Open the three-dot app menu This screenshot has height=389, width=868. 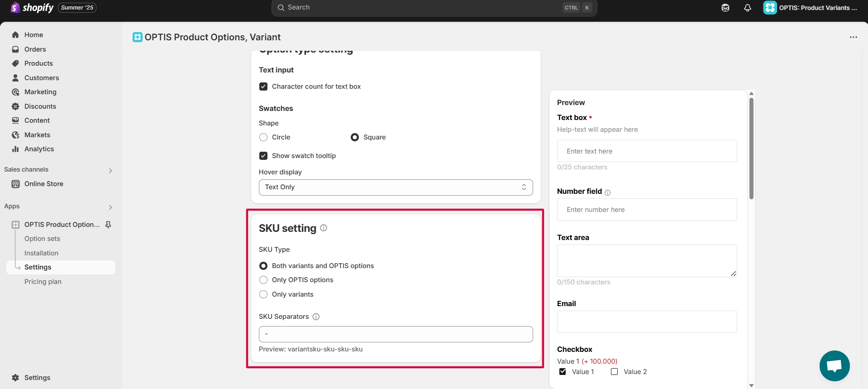coord(854,37)
